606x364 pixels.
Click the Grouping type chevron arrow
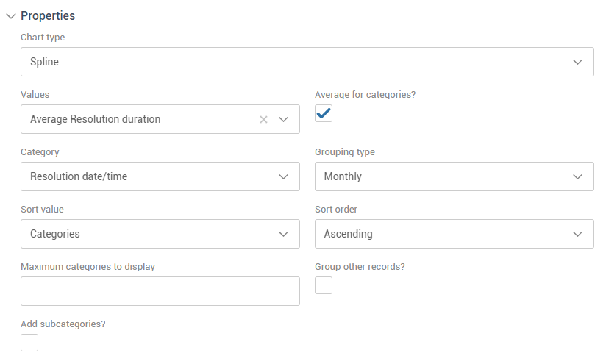577,176
